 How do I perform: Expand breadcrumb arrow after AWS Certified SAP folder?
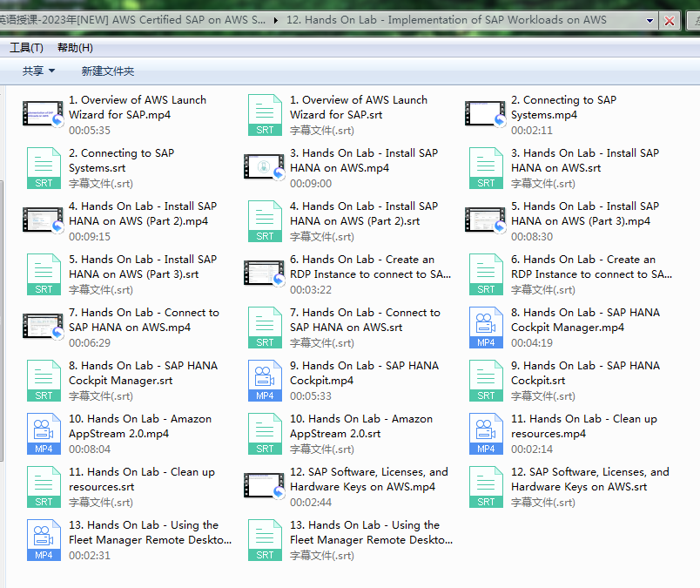276,21
